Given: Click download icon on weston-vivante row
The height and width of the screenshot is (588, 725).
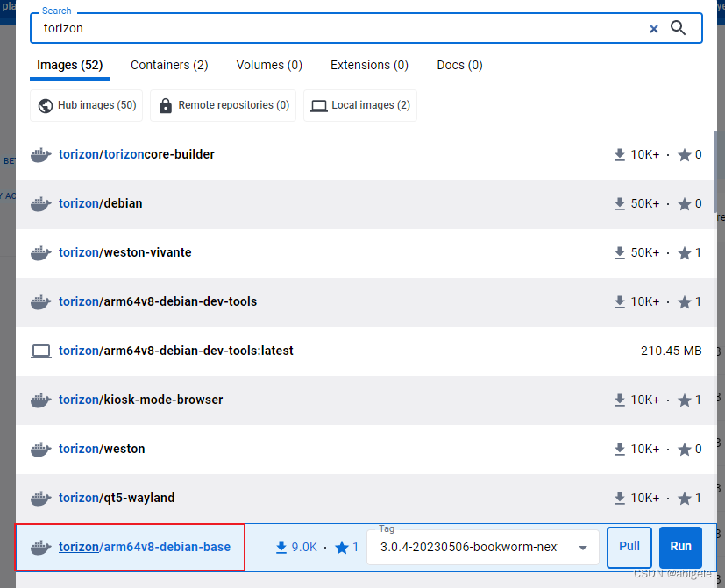Looking at the screenshot, I should (x=620, y=253).
